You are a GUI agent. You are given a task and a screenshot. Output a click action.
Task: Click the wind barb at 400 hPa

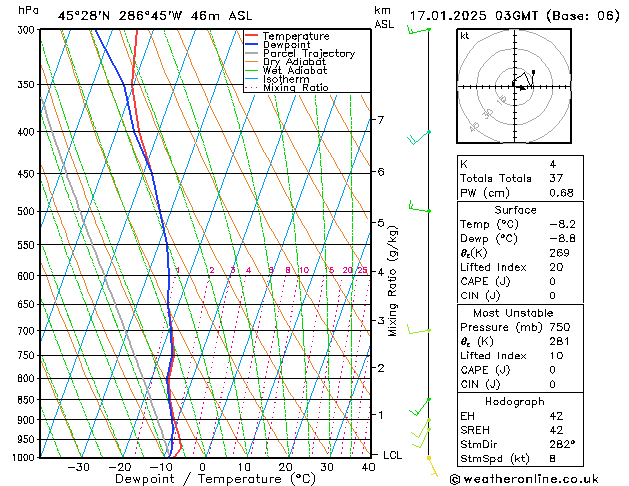click(x=420, y=135)
